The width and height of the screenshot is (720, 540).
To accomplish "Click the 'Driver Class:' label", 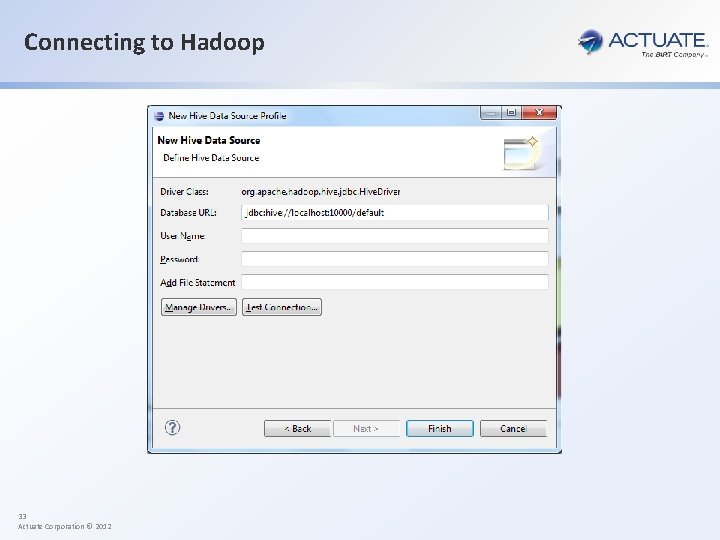I will (185, 192).
